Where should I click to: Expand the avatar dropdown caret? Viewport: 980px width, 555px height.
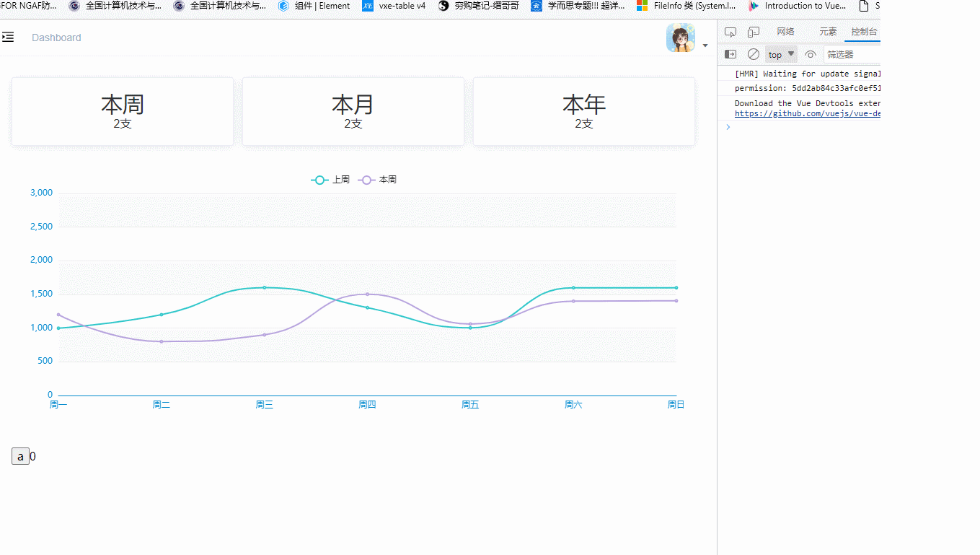click(705, 45)
